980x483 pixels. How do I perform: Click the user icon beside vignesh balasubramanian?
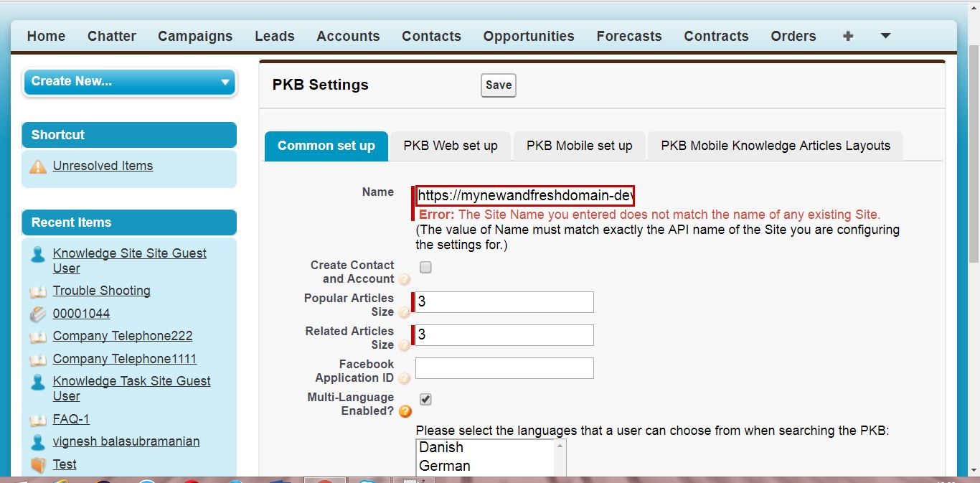click(38, 442)
